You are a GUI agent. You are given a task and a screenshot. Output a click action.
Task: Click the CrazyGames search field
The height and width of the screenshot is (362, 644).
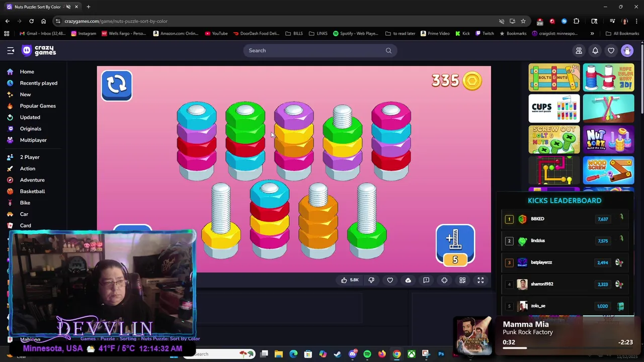click(x=319, y=50)
